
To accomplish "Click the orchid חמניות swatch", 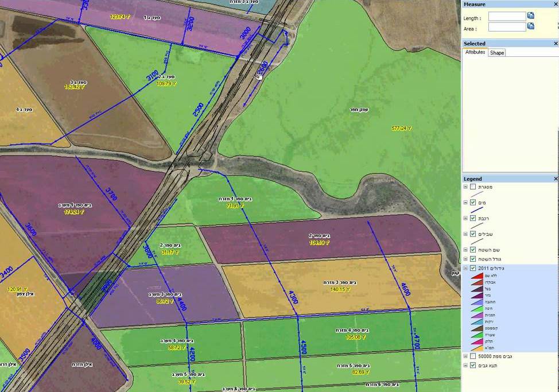I will click(477, 315).
